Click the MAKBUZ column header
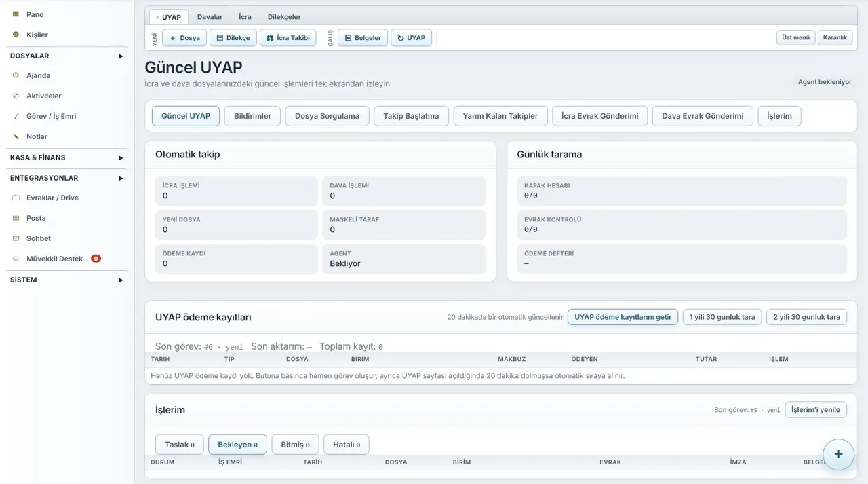Screen dimensions: 868x484 [511, 359]
